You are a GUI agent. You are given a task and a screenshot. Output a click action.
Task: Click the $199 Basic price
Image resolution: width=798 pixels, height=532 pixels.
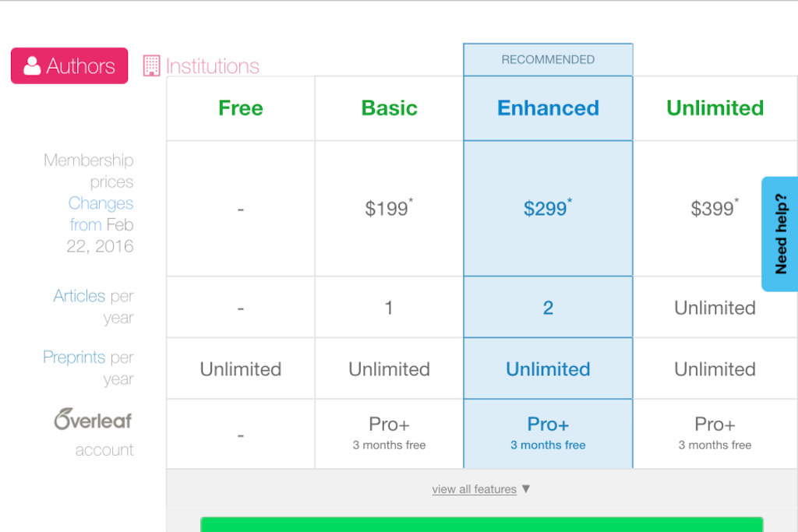point(389,208)
